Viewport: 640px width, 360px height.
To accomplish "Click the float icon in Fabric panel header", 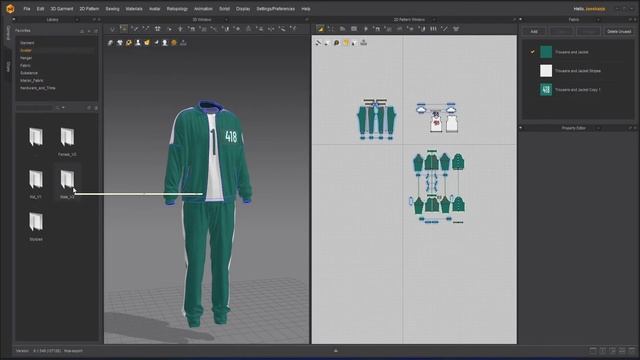I will pyautogui.click(x=630, y=20).
